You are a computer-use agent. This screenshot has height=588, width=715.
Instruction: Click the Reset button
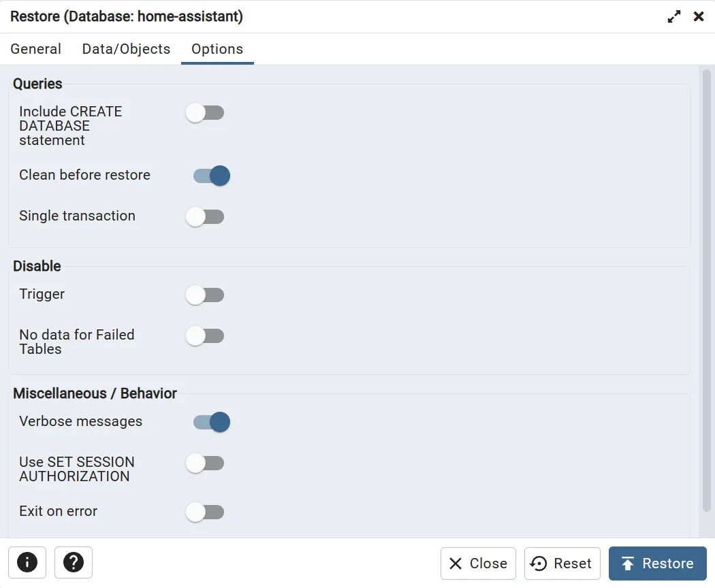pyautogui.click(x=562, y=563)
